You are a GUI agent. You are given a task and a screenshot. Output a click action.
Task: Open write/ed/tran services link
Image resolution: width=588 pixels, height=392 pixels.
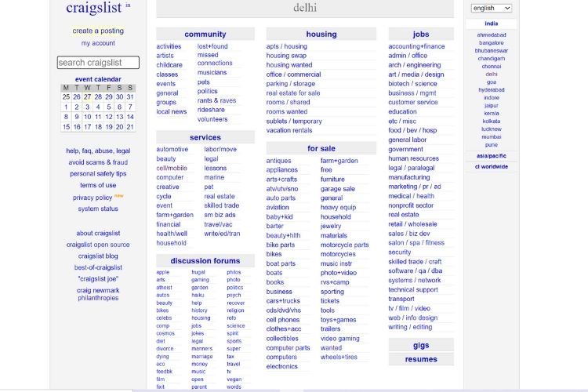point(222,234)
